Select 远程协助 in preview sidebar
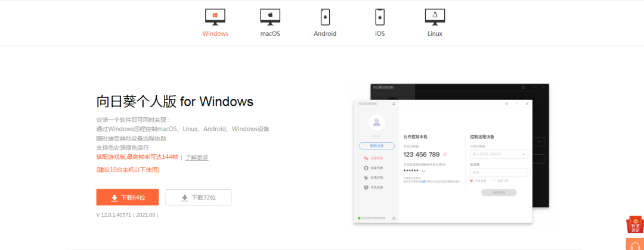Viewport: 644px width, 250px height. coord(373,158)
